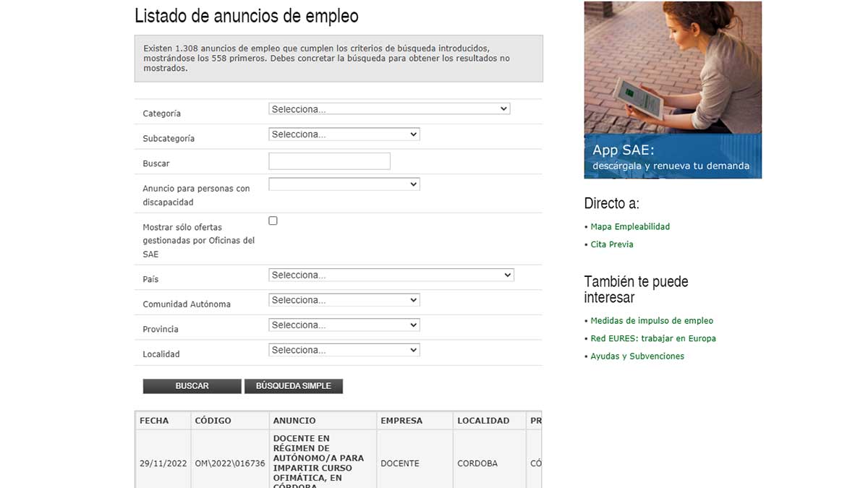Expand the Provincia dropdown
The height and width of the screenshot is (488, 868).
(344, 325)
